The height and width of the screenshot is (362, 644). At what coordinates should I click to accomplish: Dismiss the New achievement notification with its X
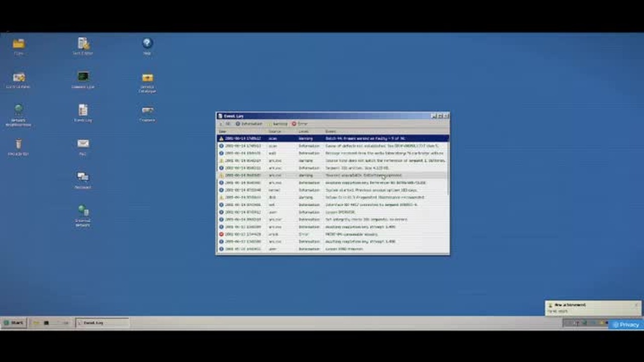(636, 305)
